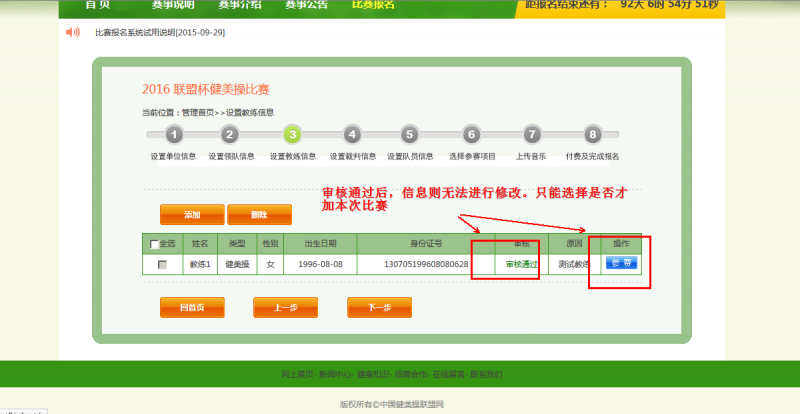Open step 7 circle 上传音乐
Screen dimensions: 800x414
pos(532,135)
